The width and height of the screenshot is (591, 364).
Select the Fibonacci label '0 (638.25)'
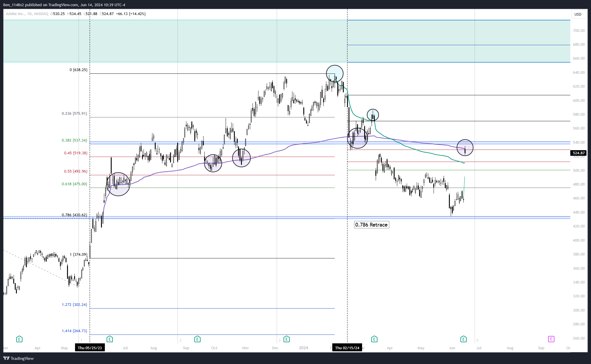coord(78,70)
